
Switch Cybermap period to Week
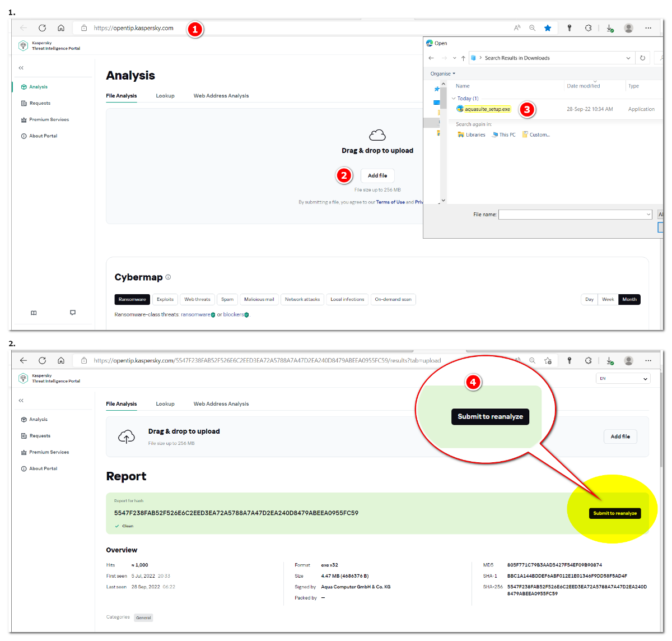[608, 299]
